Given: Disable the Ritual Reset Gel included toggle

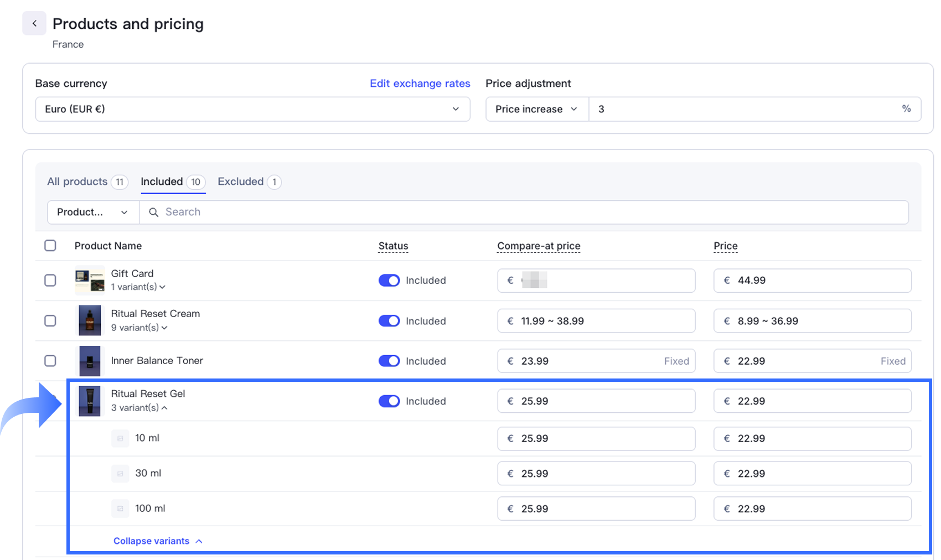Looking at the screenshot, I should [x=389, y=401].
